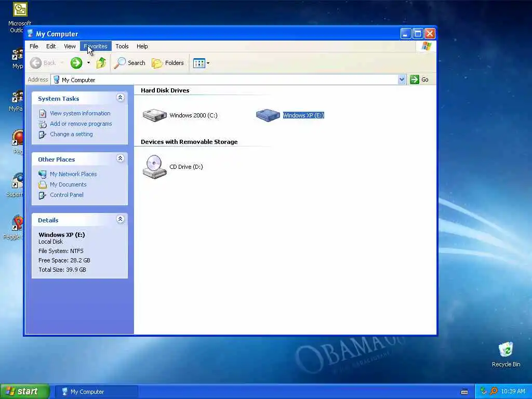Click the Windows XP (E:) label
The height and width of the screenshot is (399, 532).
[x=303, y=115]
